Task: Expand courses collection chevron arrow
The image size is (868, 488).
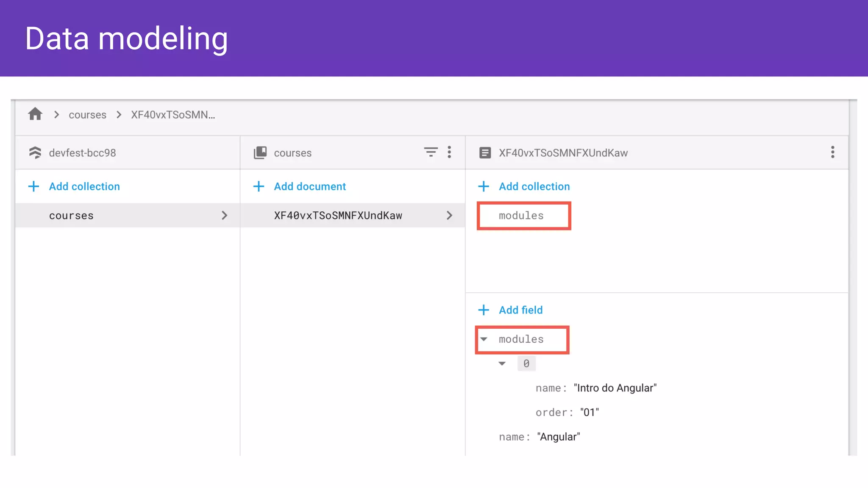Action: click(x=224, y=216)
